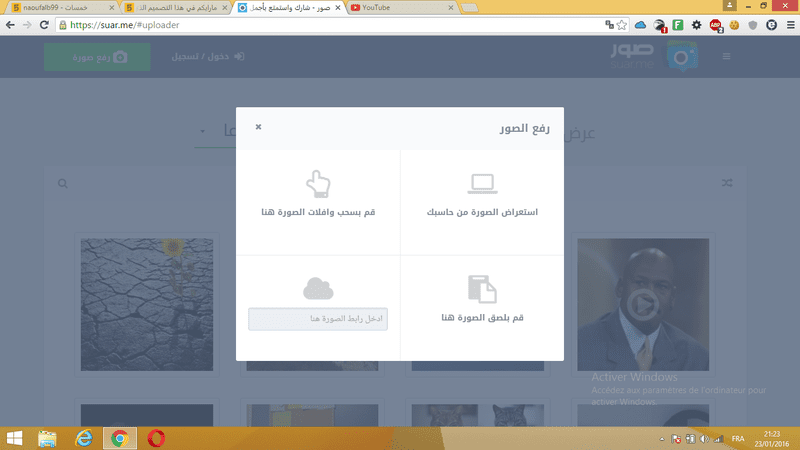Expand the gallery view dropdown arrow

coord(203,132)
